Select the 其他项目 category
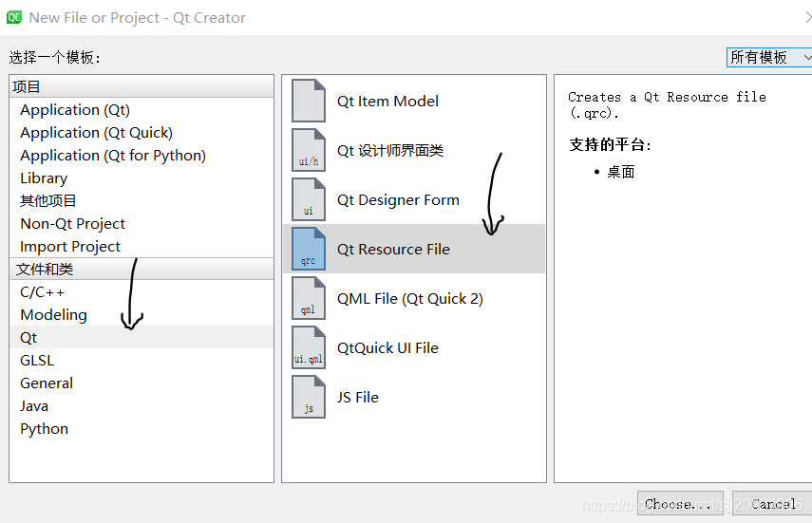812x523 pixels. click(x=142, y=201)
